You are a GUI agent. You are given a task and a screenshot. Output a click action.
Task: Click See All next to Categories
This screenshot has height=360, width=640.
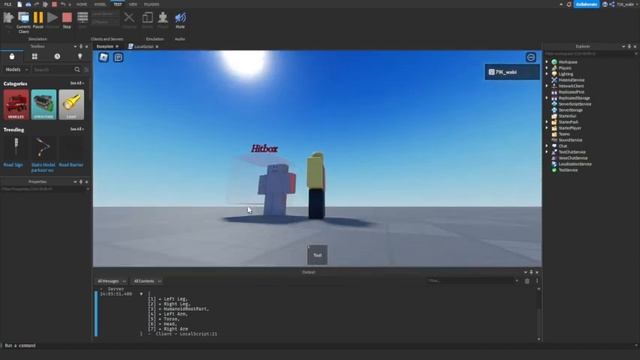tap(76, 83)
